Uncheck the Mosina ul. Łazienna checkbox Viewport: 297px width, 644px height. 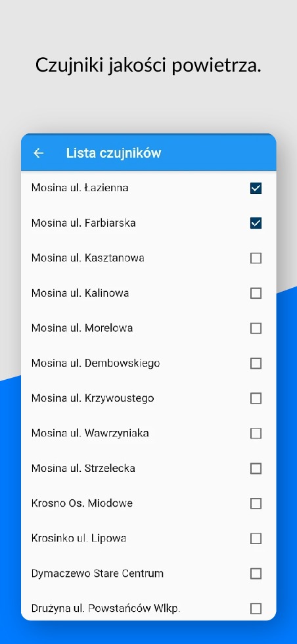click(x=256, y=188)
